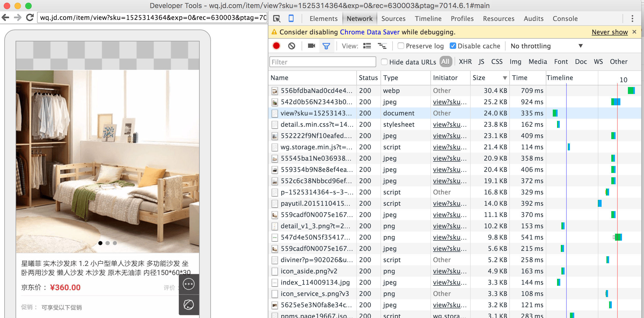
Task: Switch to the Timeline panel tab
Action: tap(428, 19)
